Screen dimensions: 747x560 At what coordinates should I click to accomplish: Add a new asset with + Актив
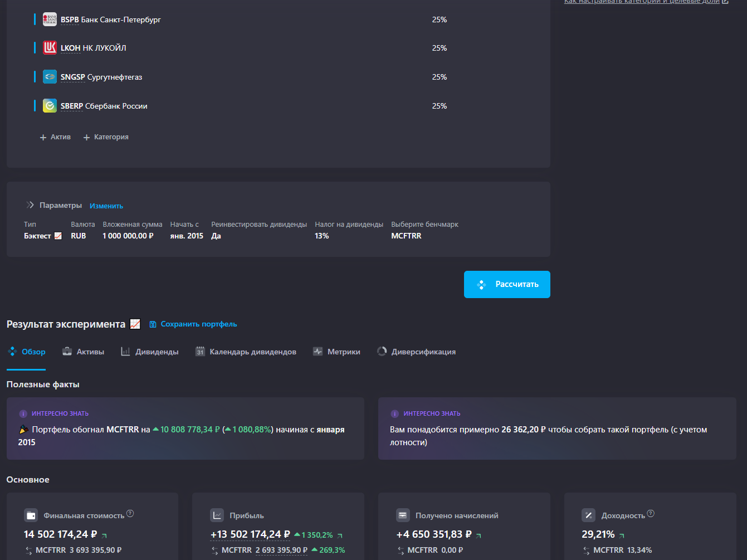55,137
